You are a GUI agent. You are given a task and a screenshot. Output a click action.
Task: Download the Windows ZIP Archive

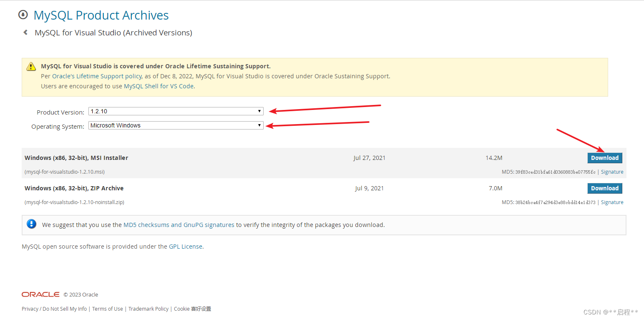pos(605,188)
